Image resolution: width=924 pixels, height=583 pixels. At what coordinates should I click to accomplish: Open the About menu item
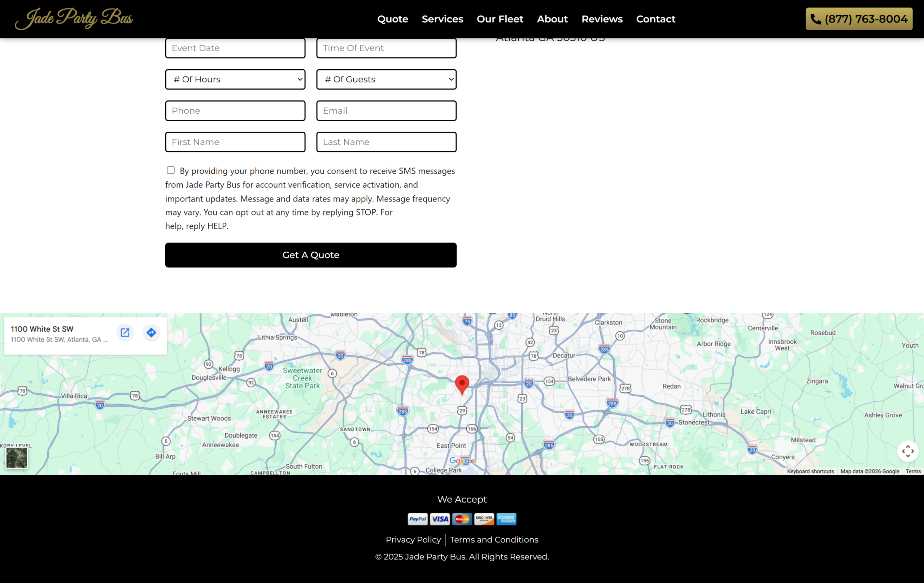click(x=552, y=19)
